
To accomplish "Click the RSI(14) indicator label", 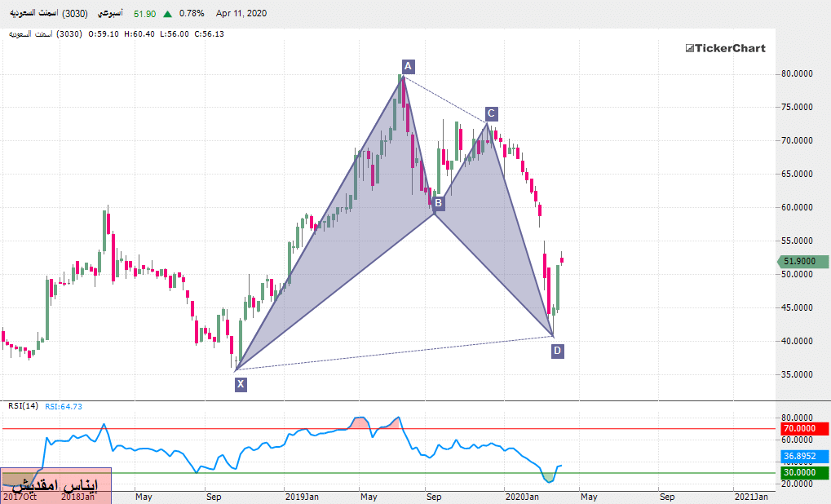I will (23, 406).
